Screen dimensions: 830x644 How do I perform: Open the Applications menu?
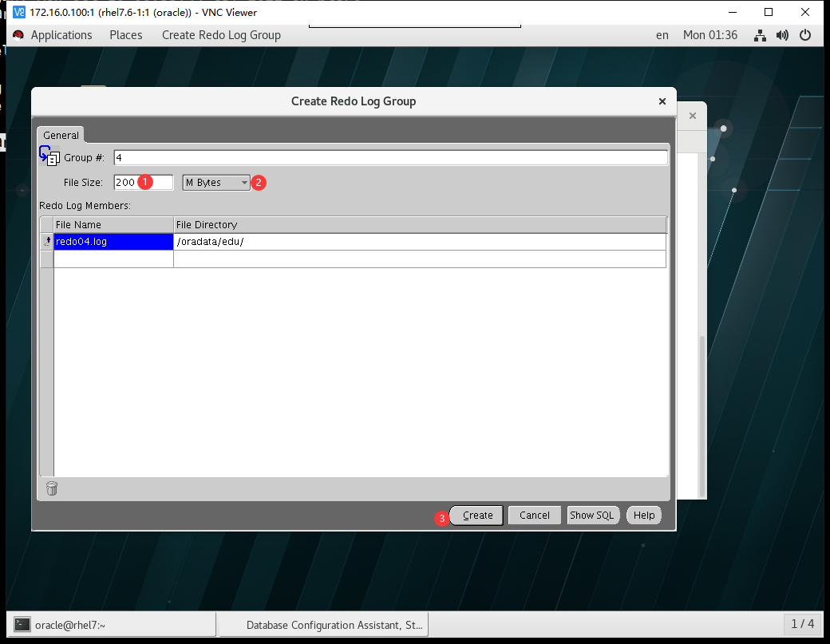(x=61, y=35)
